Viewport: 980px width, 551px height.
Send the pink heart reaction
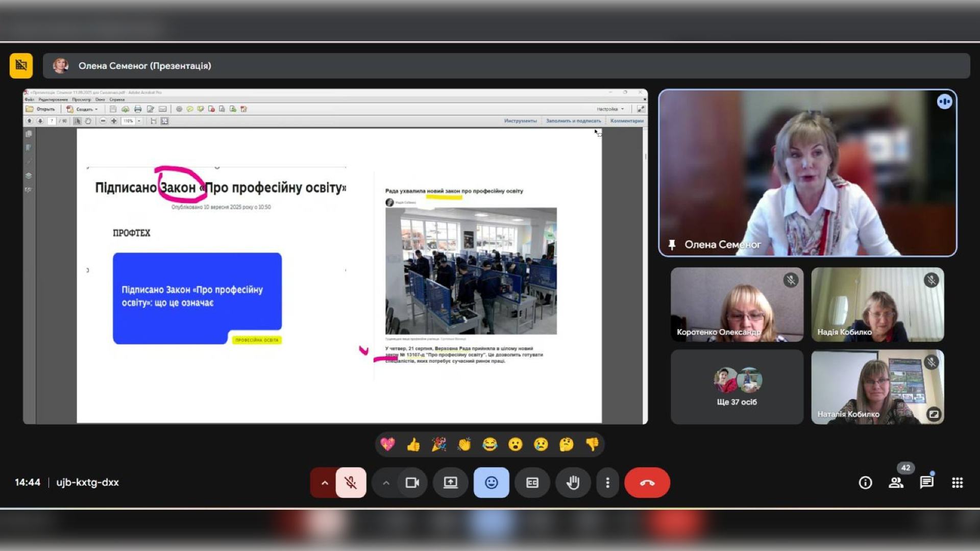tap(387, 444)
